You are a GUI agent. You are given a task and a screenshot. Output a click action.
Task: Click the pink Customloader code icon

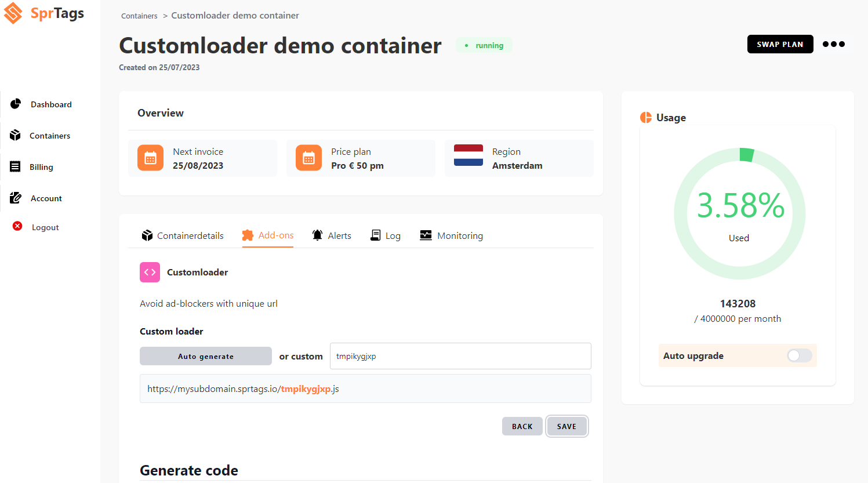point(150,272)
